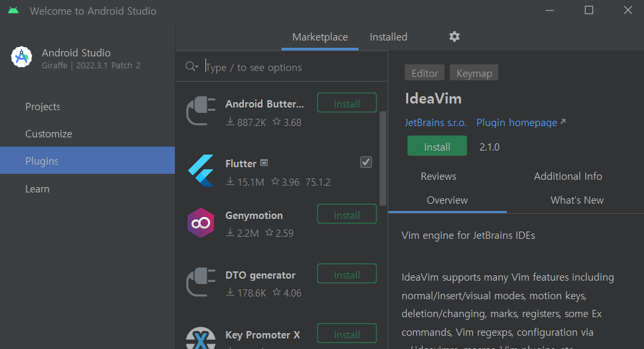
Task: Select Plugins in the sidebar
Action: tap(87, 161)
